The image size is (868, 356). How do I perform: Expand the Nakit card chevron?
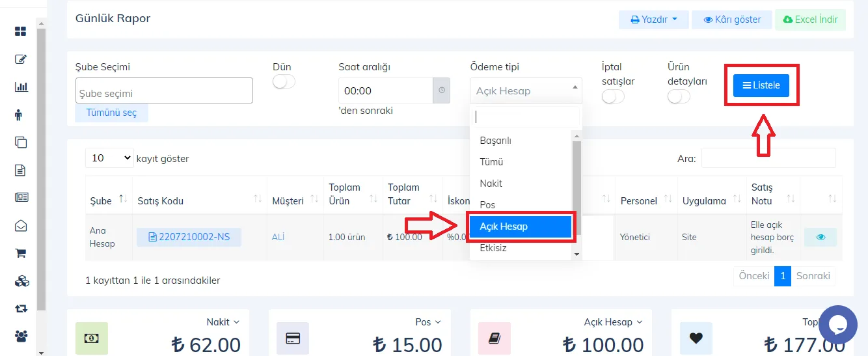coord(237,322)
